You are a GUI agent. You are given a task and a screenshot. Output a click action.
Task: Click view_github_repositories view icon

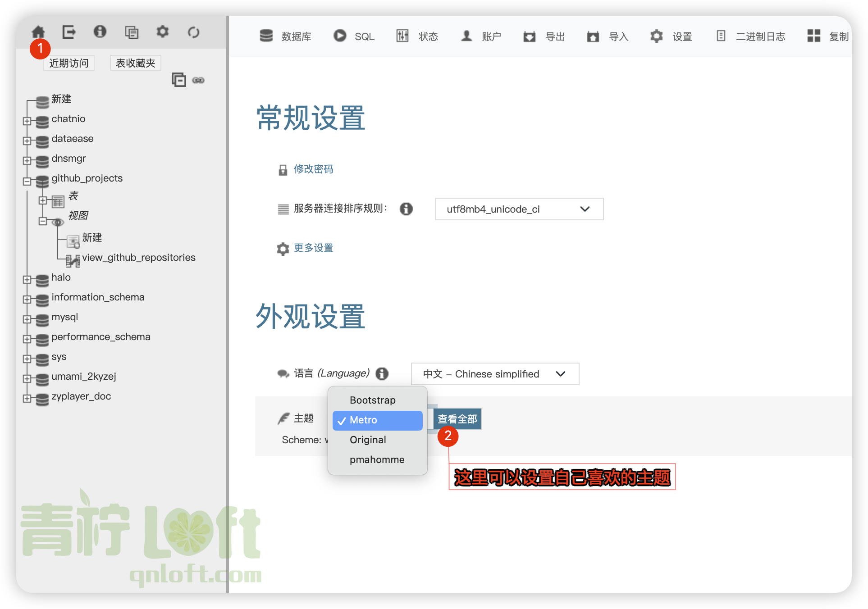[x=73, y=260]
